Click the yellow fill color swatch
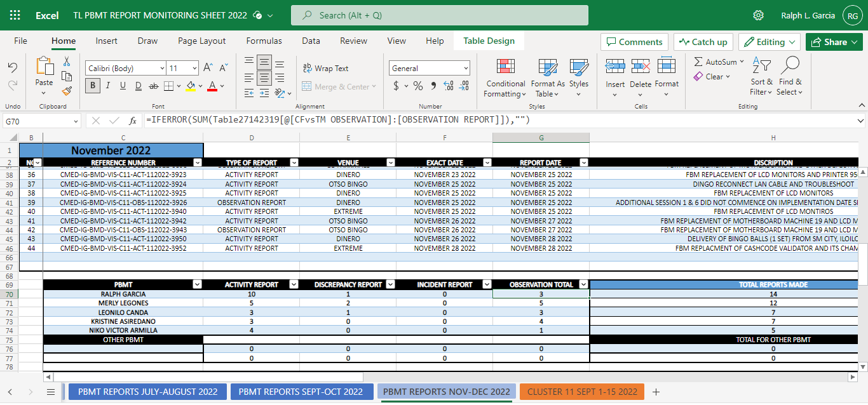The width and height of the screenshot is (868, 405). (191, 86)
